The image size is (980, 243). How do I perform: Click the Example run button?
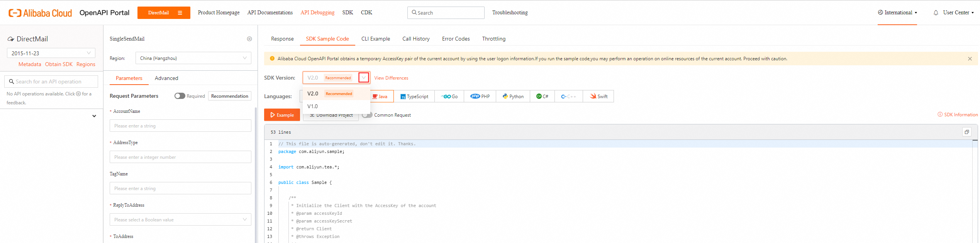point(282,115)
